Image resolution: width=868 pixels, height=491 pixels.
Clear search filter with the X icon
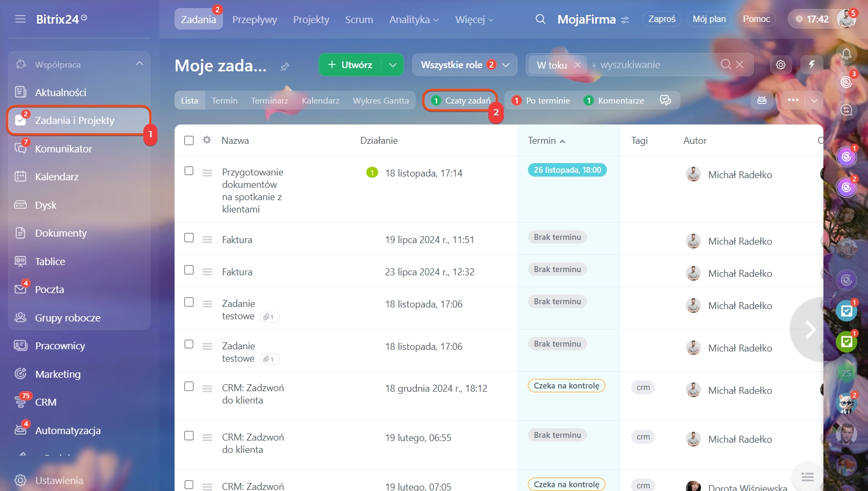(740, 65)
